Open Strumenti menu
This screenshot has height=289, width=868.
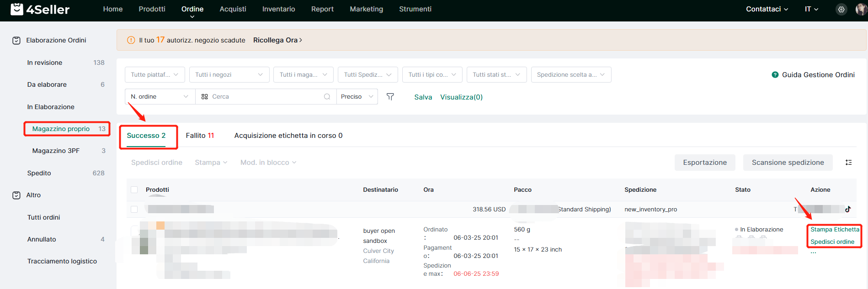[x=415, y=9]
